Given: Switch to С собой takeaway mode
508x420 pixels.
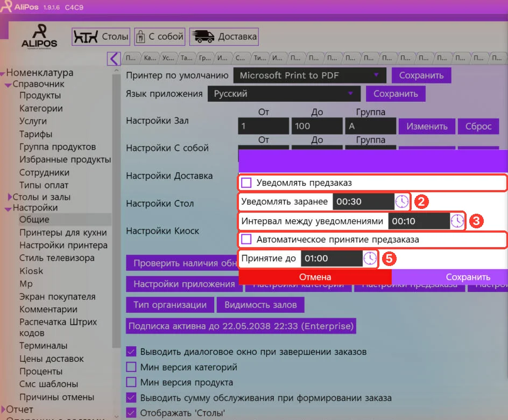Looking at the screenshot, I should point(159,37).
